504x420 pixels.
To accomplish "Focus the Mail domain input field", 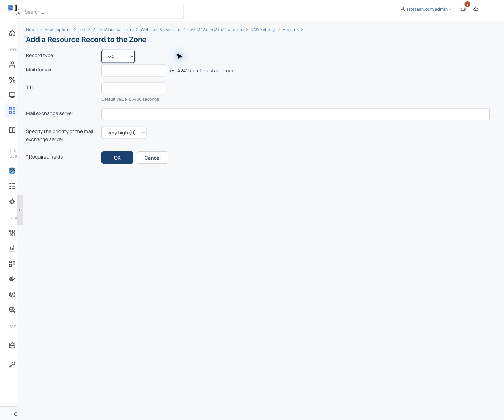I will [134, 70].
